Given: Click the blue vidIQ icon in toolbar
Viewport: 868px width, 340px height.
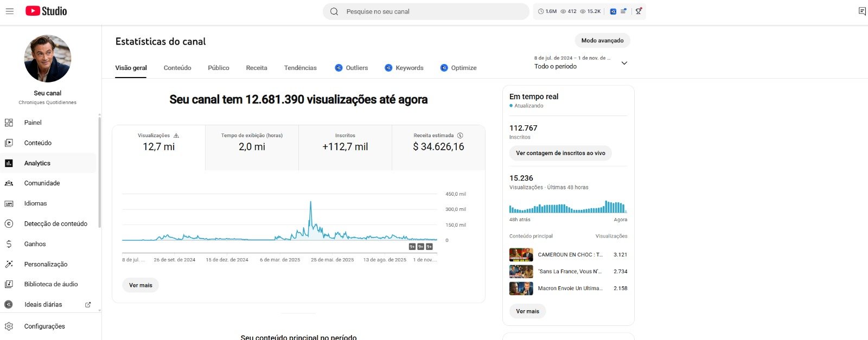Looking at the screenshot, I should pos(613,11).
